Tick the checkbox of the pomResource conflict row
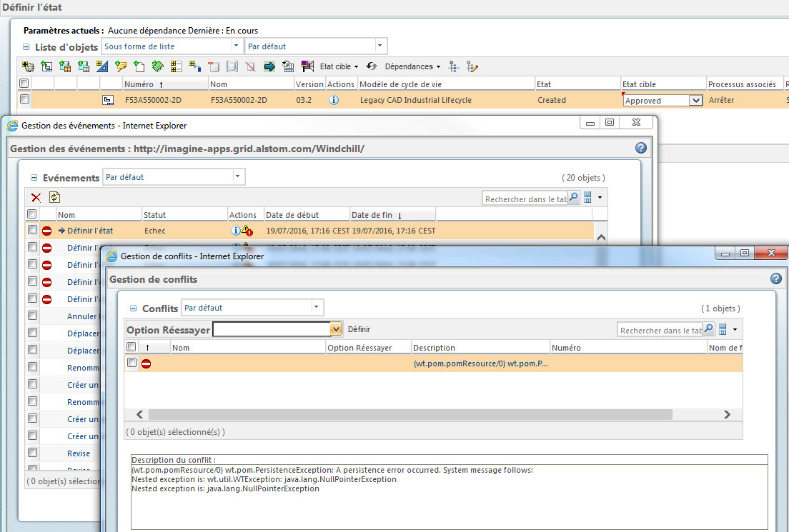The image size is (789, 532). [131, 363]
